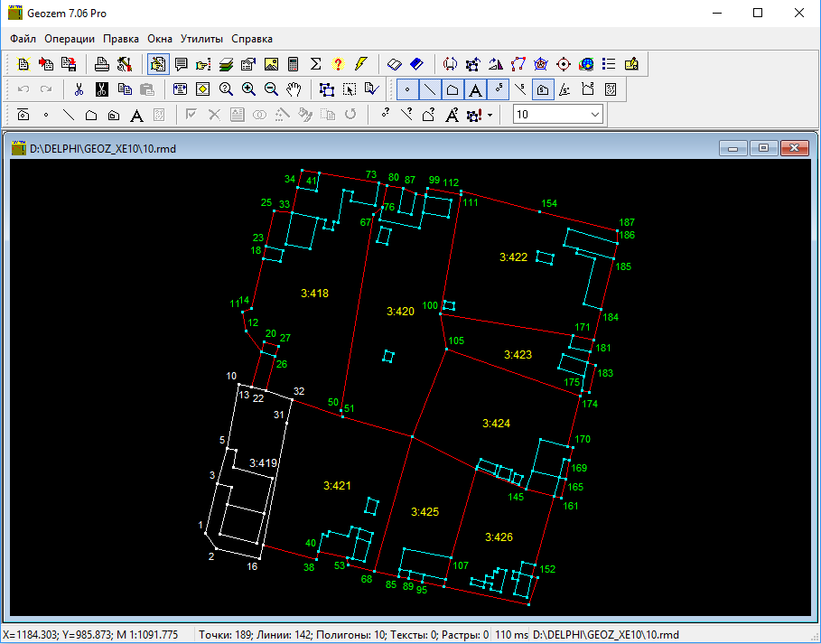Click the red crosshair target icon
821x644 pixels.
tap(564, 64)
